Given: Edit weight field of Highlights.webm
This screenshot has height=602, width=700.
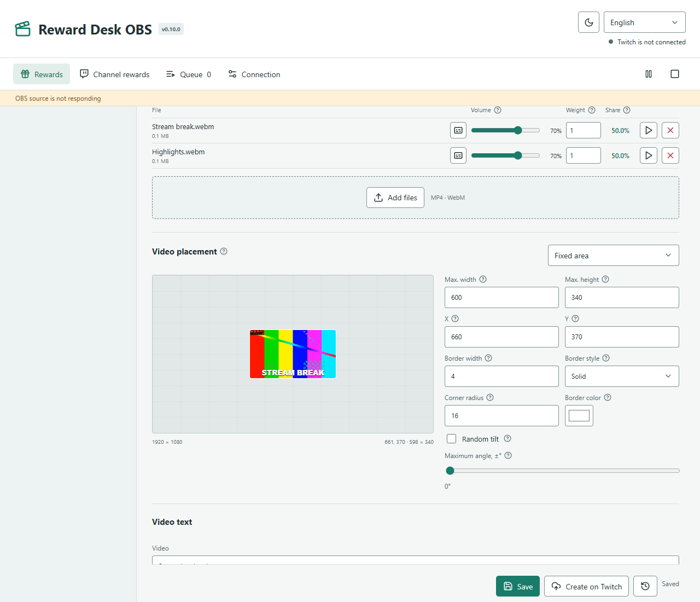Looking at the screenshot, I should [x=584, y=155].
